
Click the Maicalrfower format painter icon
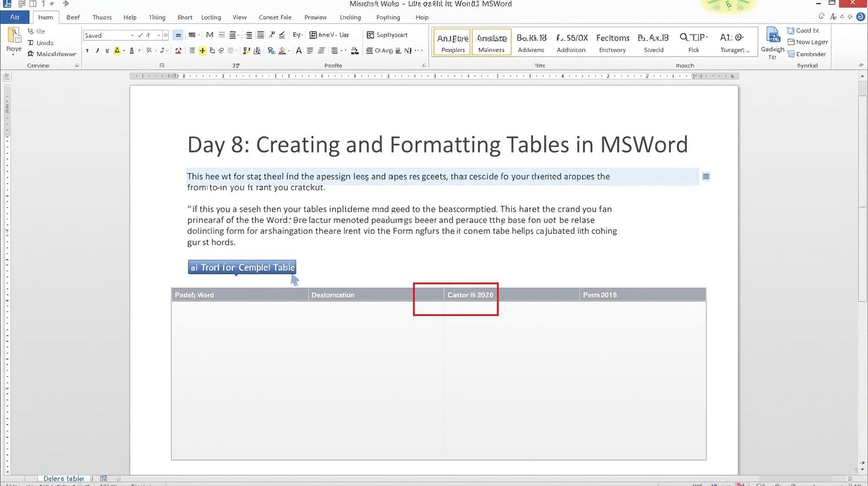(31, 54)
